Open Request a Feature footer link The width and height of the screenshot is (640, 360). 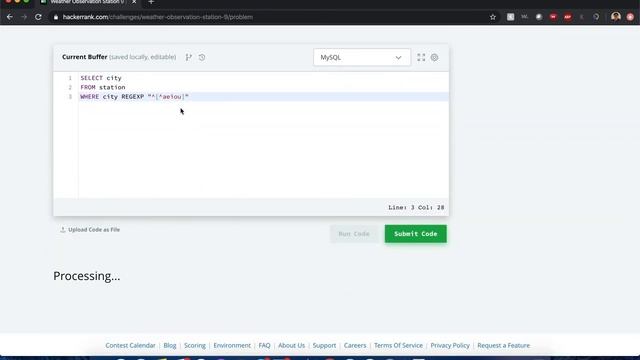click(503, 345)
